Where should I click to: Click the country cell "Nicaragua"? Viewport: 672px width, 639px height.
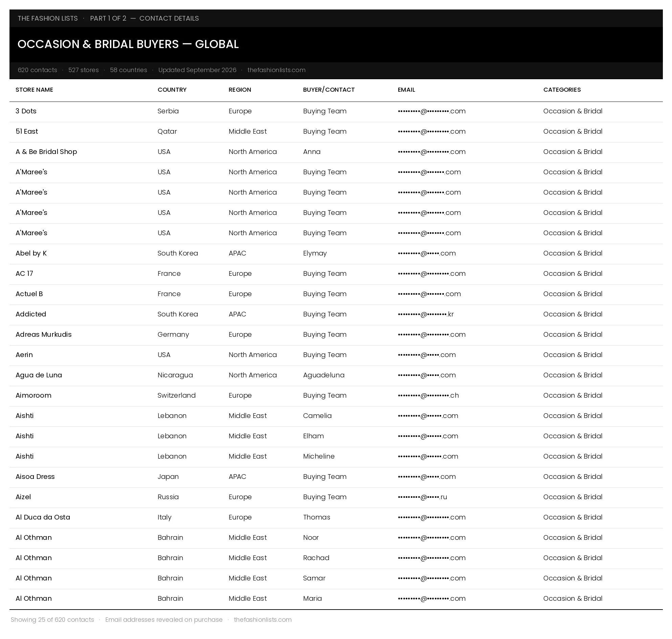click(175, 375)
